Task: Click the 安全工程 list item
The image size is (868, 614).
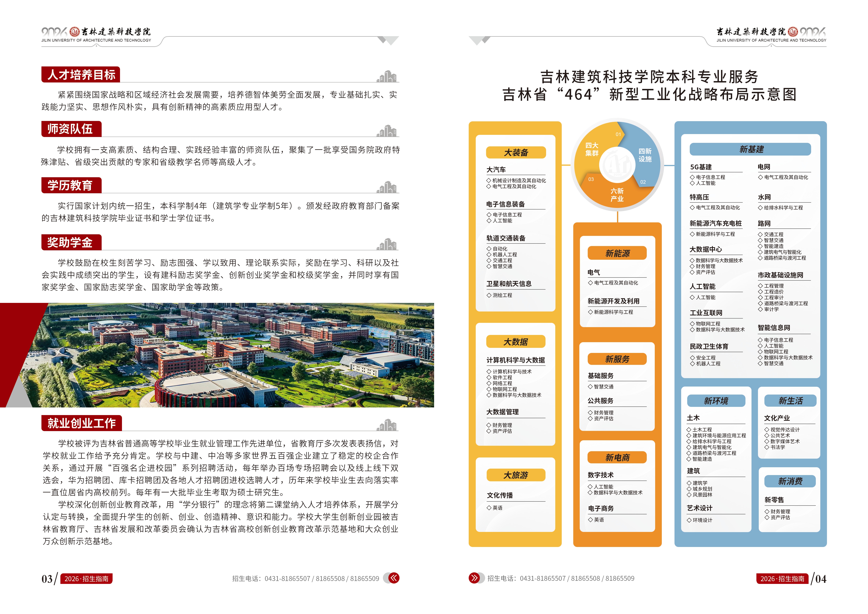Action: pyautogui.click(x=702, y=358)
